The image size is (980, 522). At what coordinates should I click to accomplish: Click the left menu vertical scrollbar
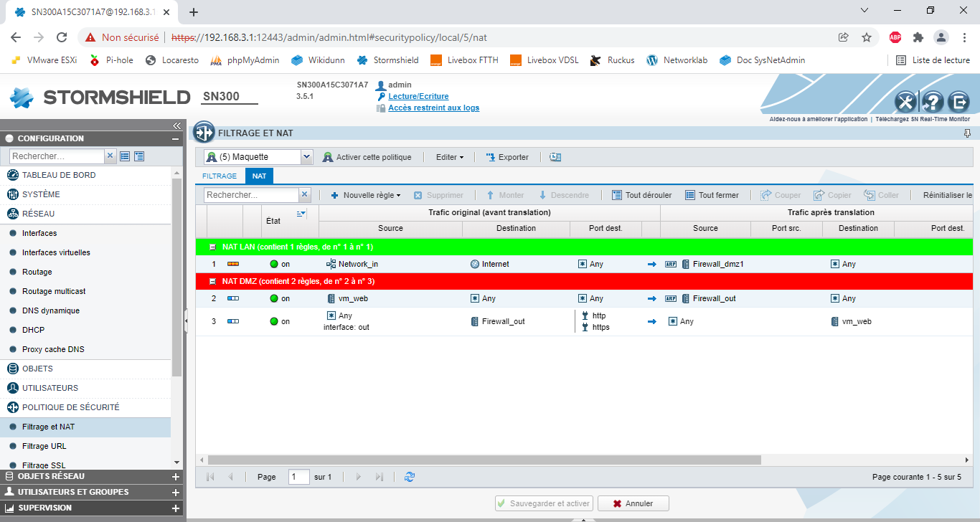pyautogui.click(x=176, y=276)
